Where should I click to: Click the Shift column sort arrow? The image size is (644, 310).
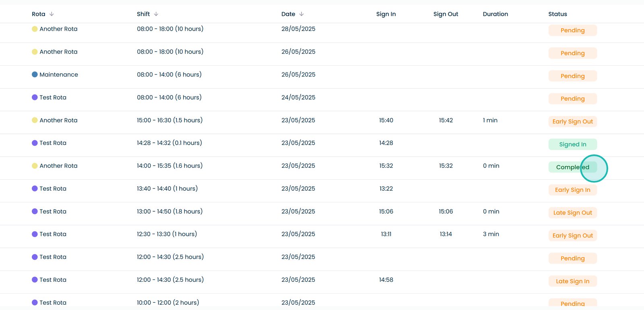(156, 14)
